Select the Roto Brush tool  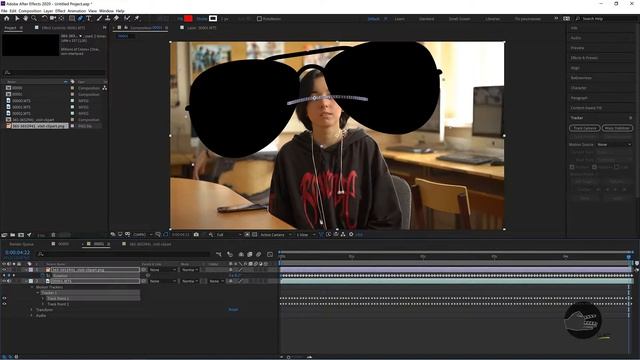[127, 18]
